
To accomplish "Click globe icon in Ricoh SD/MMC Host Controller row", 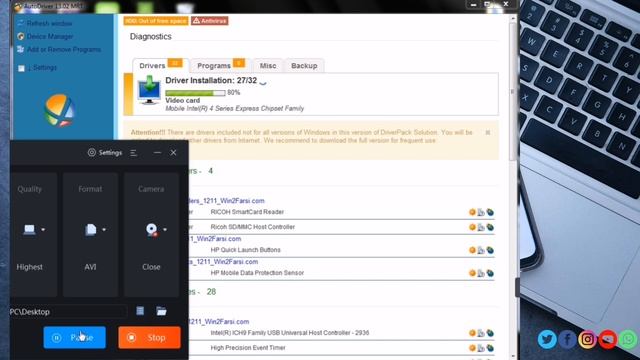I will click(x=490, y=227).
